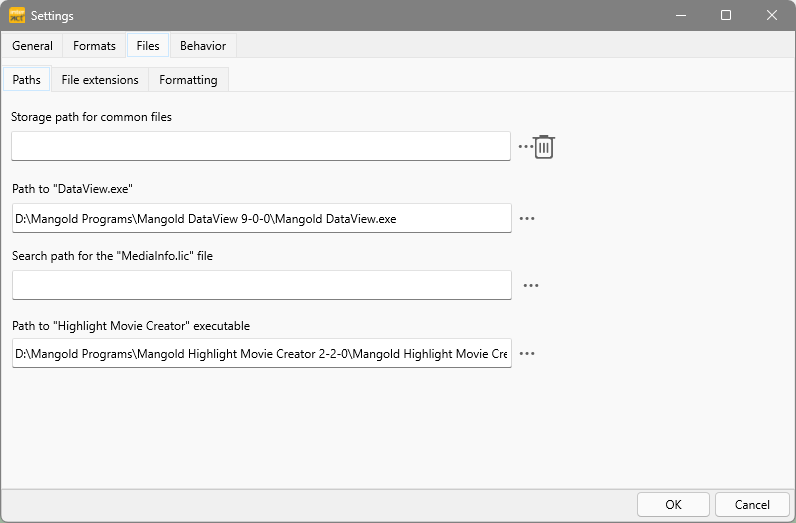This screenshot has width=796, height=523.
Task: Click the Highlight Movie Creator path field
Action: [x=261, y=353]
